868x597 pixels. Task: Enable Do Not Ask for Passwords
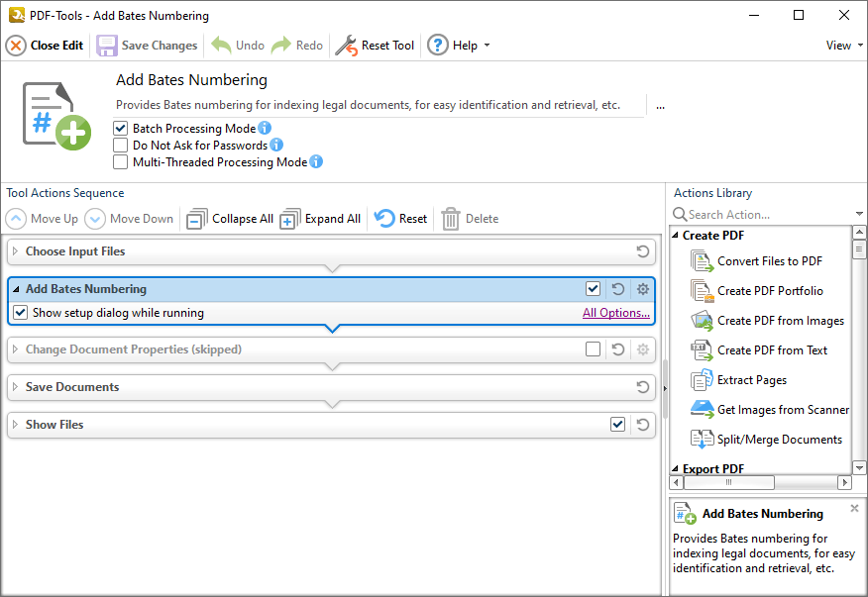pyautogui.click(x=121, y=145)
